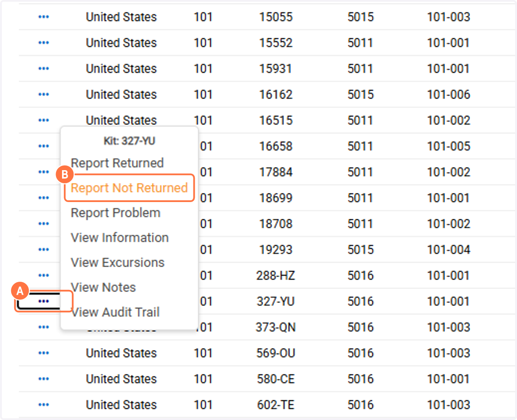Select the 15552 kit number cell

tap(276, 43)
